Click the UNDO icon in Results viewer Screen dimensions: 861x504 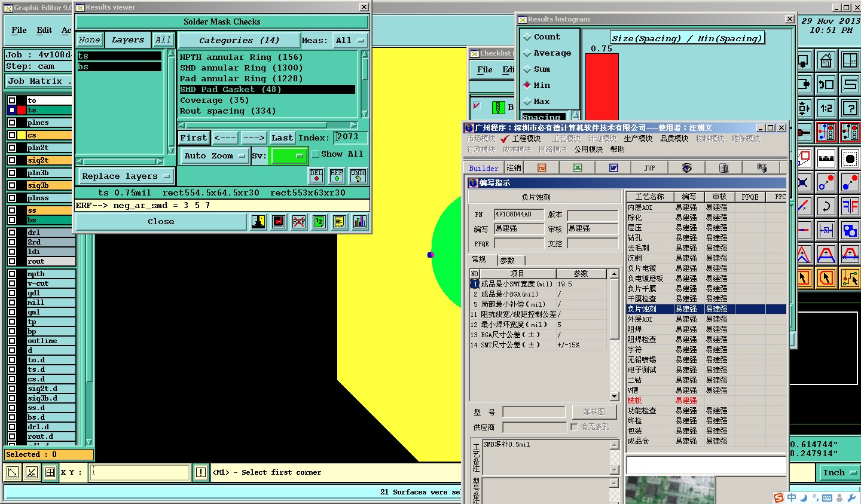[358, 175]
